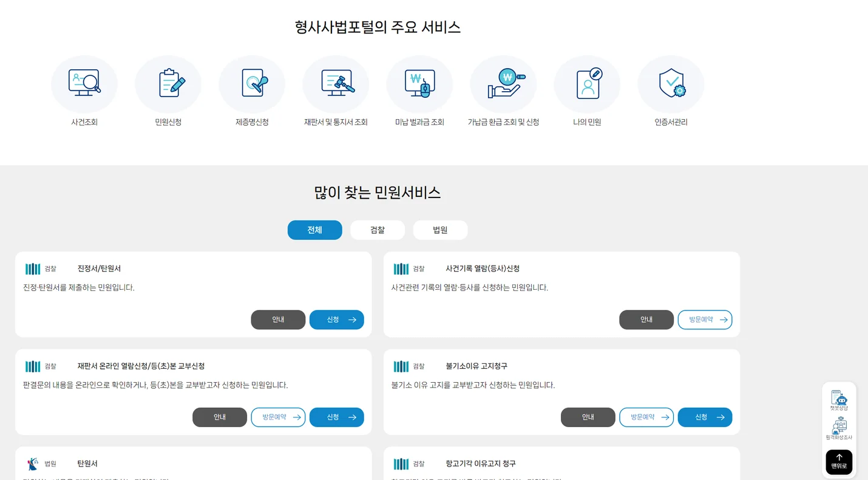The image size is (868, 480).
Task: Click the 검찰 logo on 재판서 온라인 열람신청 card
Action: tap(33, 366)
